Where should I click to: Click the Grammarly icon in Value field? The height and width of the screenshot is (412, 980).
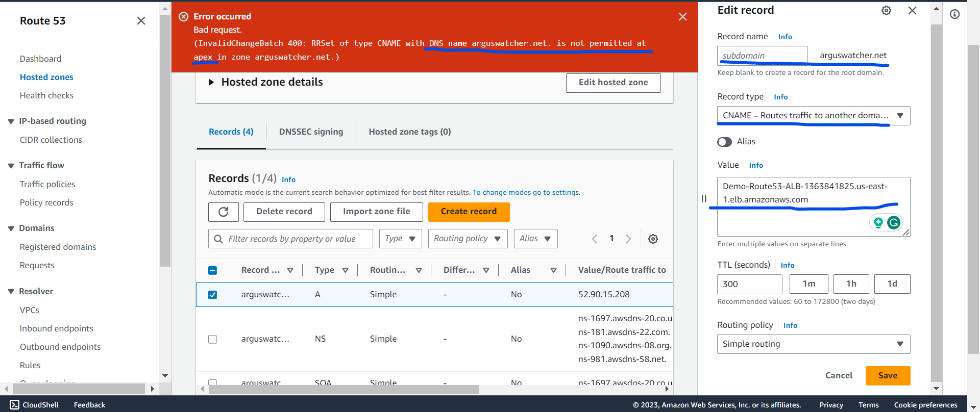point(894,222)
